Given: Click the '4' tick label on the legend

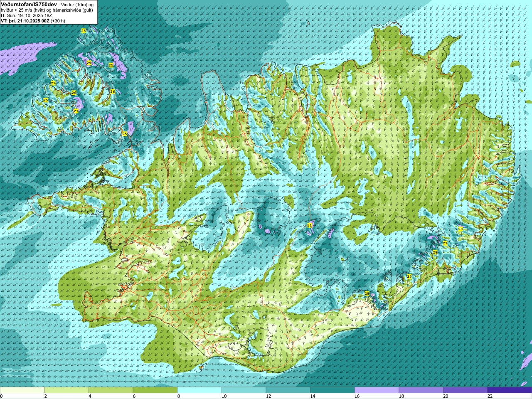Looking at the screenshot, I should point(90,396).
